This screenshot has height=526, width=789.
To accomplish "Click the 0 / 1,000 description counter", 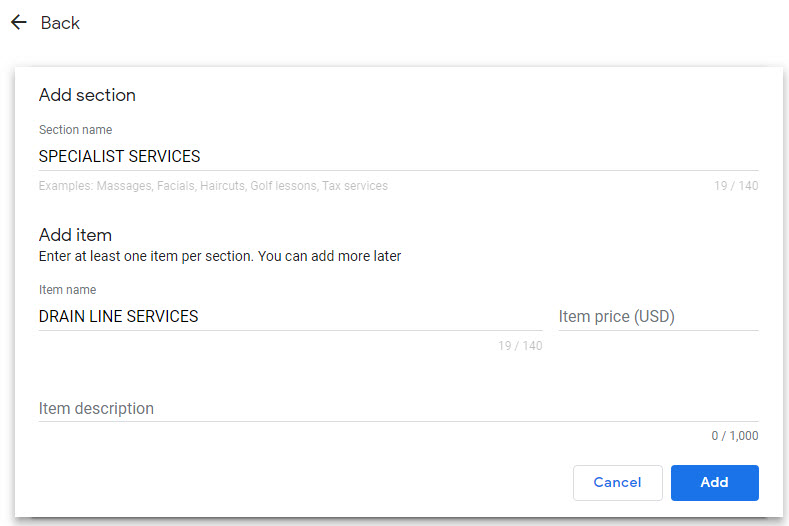I will tap(734, 436).
